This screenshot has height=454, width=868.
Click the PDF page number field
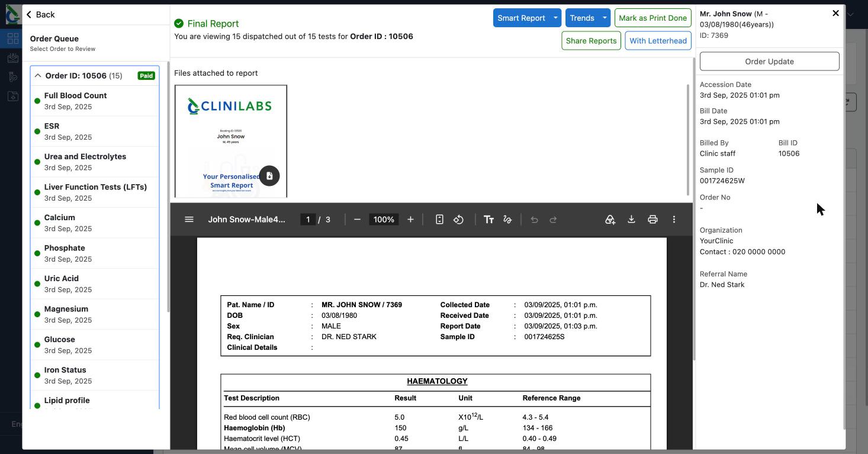308,220
